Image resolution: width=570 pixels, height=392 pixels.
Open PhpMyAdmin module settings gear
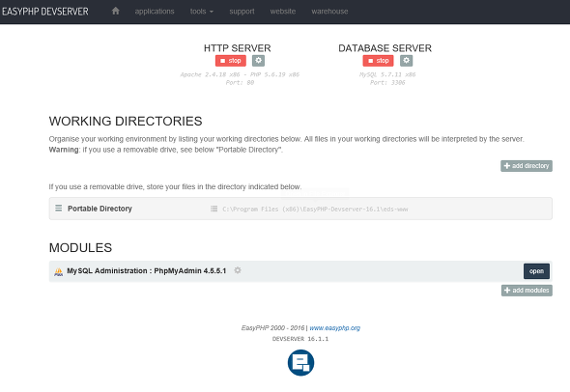(238, 270)
